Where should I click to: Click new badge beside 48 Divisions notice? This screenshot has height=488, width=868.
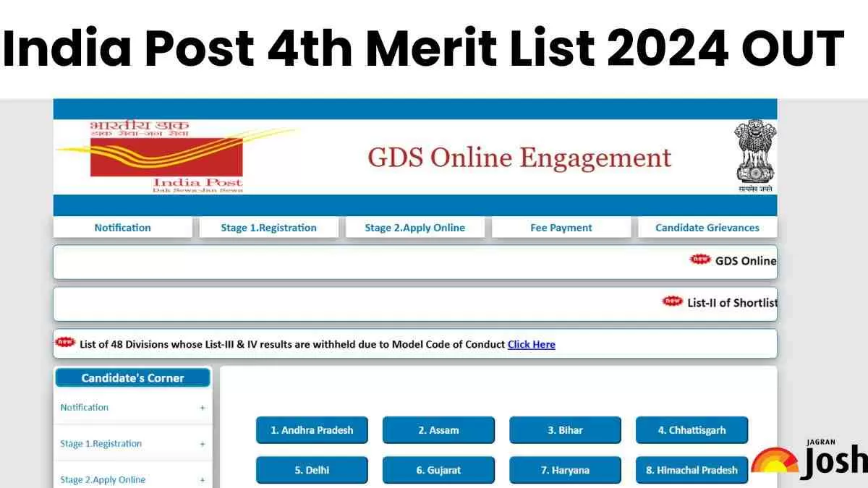point(66,343)
